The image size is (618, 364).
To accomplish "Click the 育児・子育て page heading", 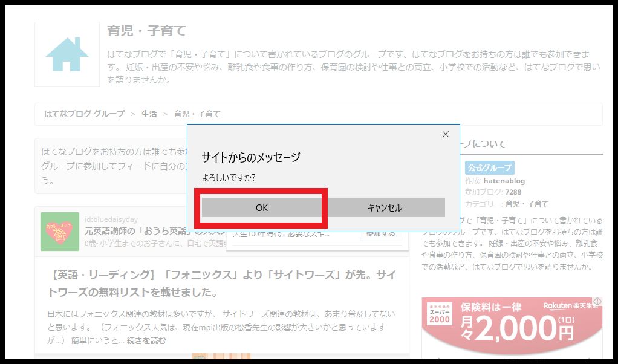I will (146, 31).
